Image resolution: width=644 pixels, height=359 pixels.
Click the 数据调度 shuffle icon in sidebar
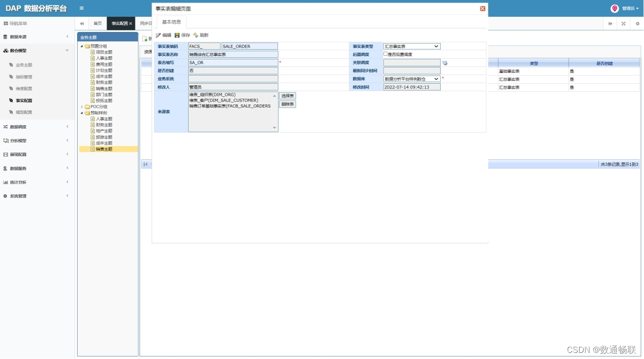(x=6, y=127)
